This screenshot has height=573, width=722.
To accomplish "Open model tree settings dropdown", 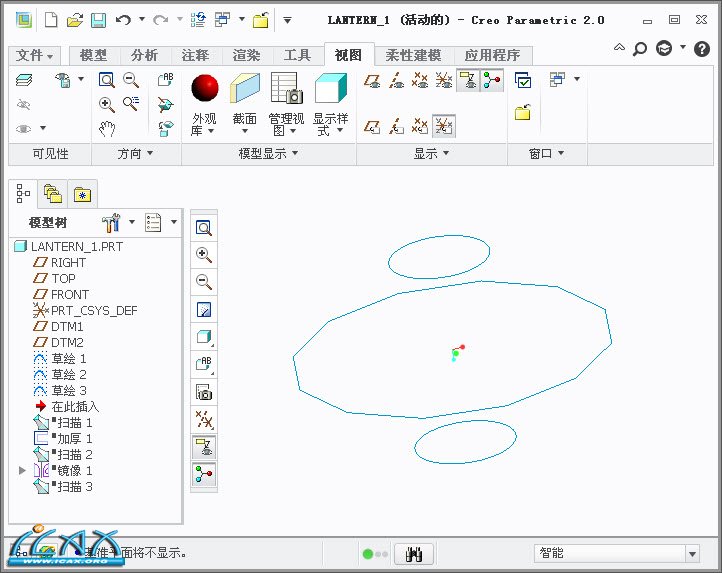I will (x=160, y=222).
